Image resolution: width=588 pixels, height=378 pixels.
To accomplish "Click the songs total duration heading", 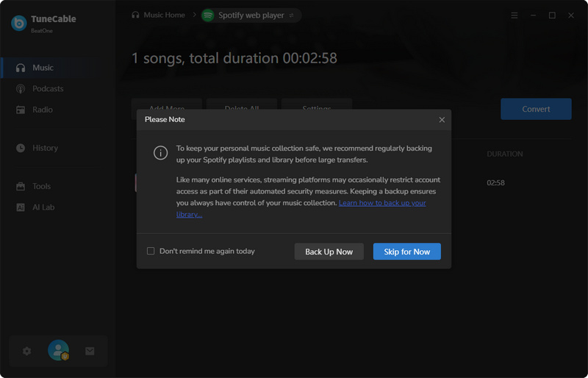I will (x=234, y=58).
